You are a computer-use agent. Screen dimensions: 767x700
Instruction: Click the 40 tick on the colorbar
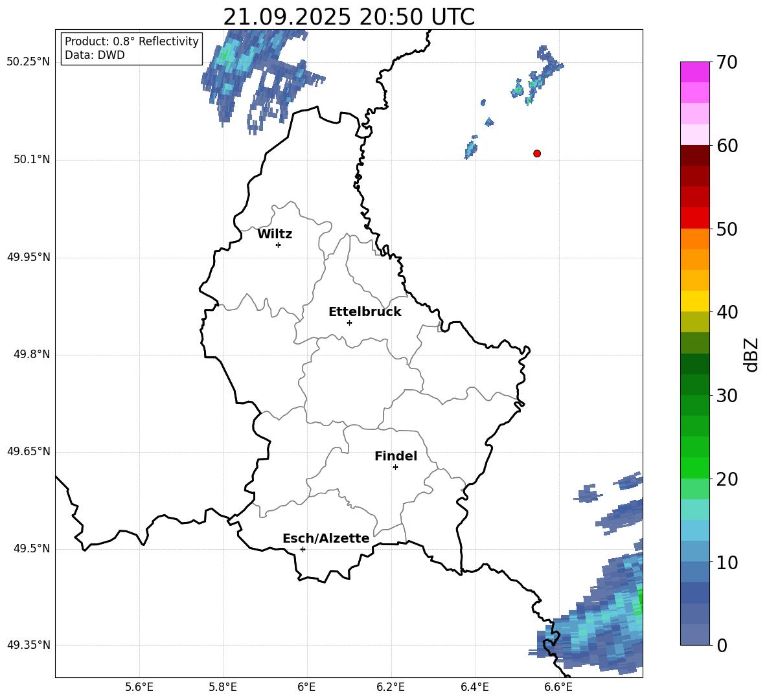tap(726, 312)
